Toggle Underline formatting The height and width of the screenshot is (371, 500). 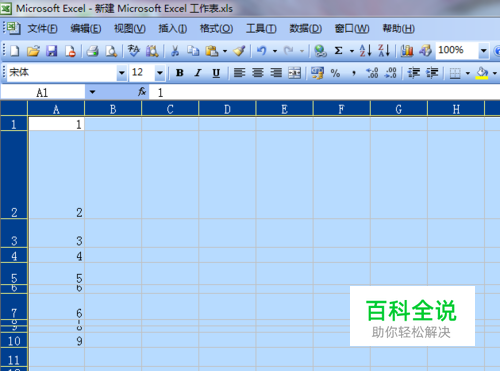216,72
